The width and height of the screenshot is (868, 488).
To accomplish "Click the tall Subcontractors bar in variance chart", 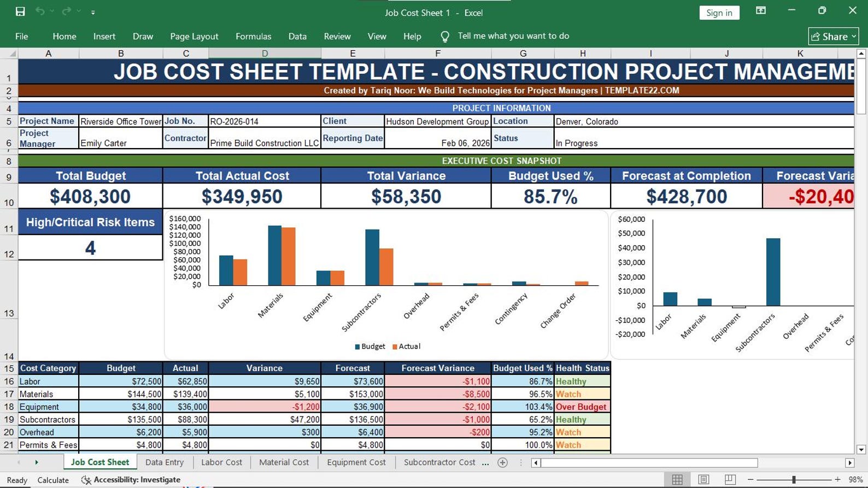I will (773, 272).
